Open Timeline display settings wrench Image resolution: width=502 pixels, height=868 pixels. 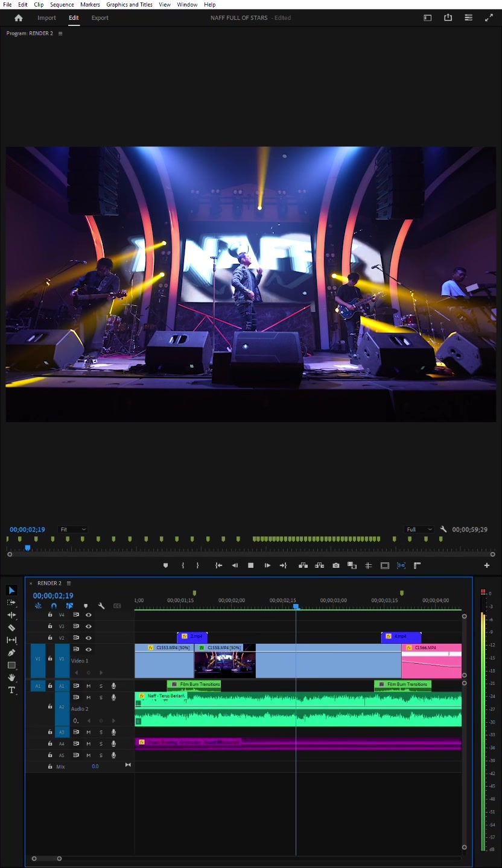point(101,606)
